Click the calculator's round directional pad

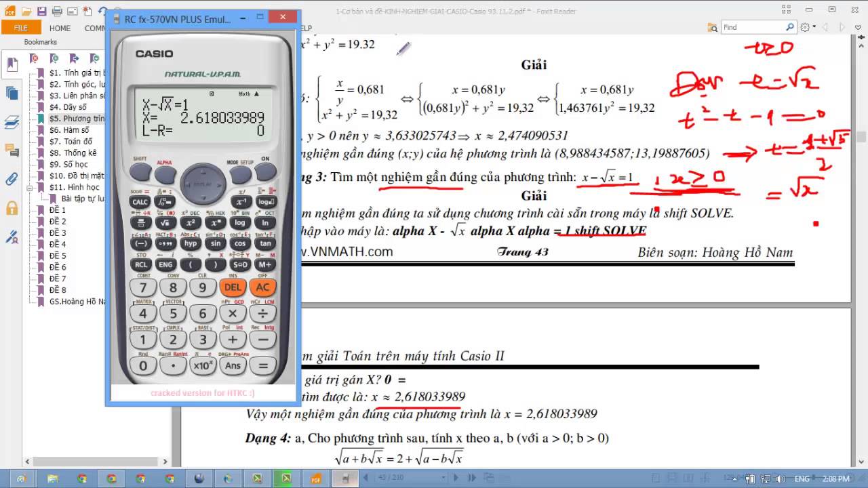click(202, 184)
